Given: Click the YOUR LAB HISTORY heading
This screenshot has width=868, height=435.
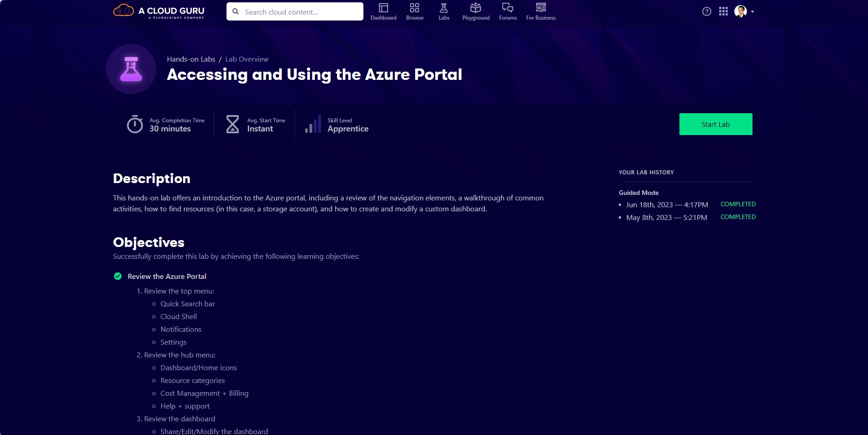Looking at the screenshot, I should tap(646, 172).
